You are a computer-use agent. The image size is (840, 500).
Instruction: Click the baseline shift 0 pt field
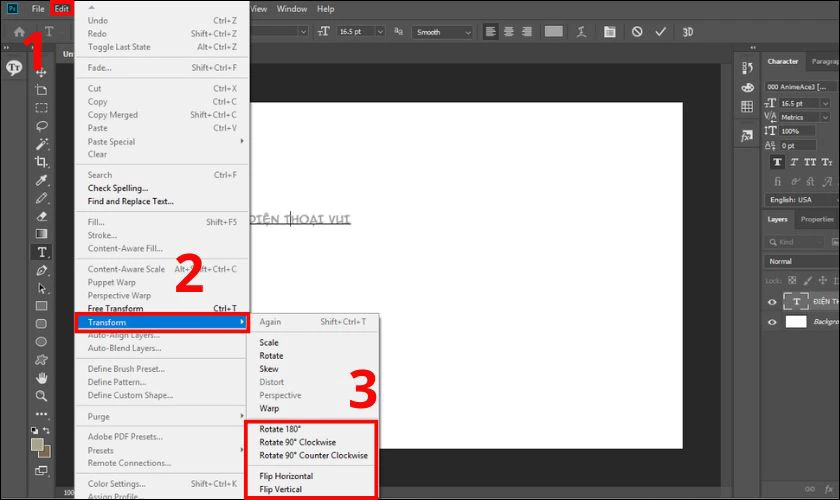point(797,145)
